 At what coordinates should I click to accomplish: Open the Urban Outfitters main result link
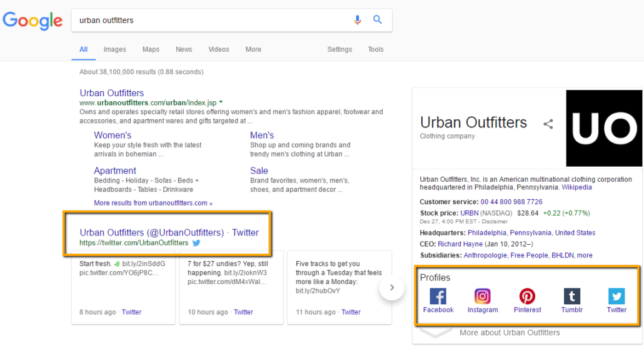click(x=112, y=93)
